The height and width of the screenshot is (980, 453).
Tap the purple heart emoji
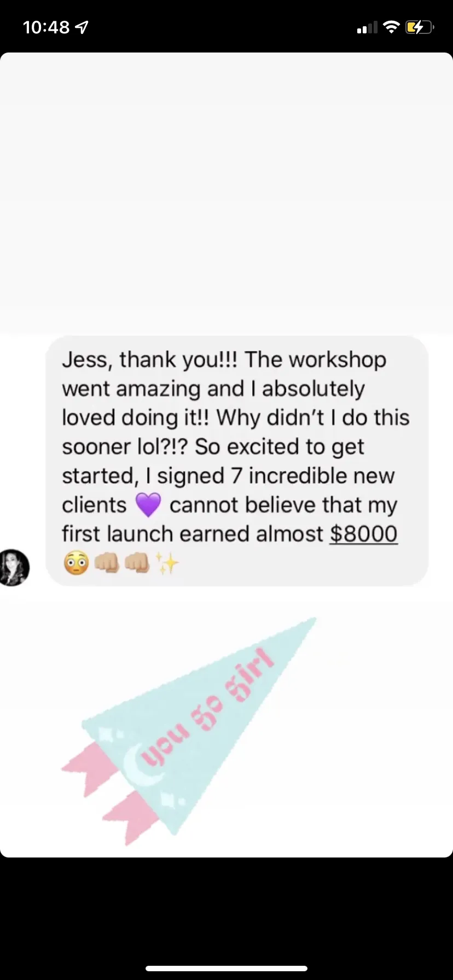(x=148, y=504)
